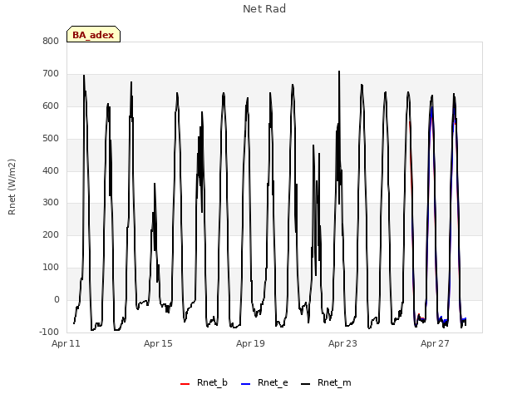The height and width of the screenshot is (399, 532).
Task: Click the Apr 19 x-axis label
Action: [x=250, y=343]
